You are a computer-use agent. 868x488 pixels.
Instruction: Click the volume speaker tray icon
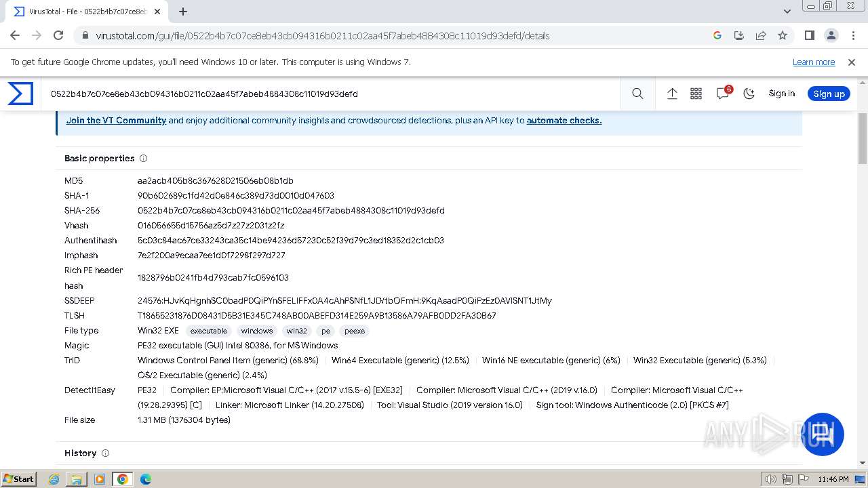[770, 479]
